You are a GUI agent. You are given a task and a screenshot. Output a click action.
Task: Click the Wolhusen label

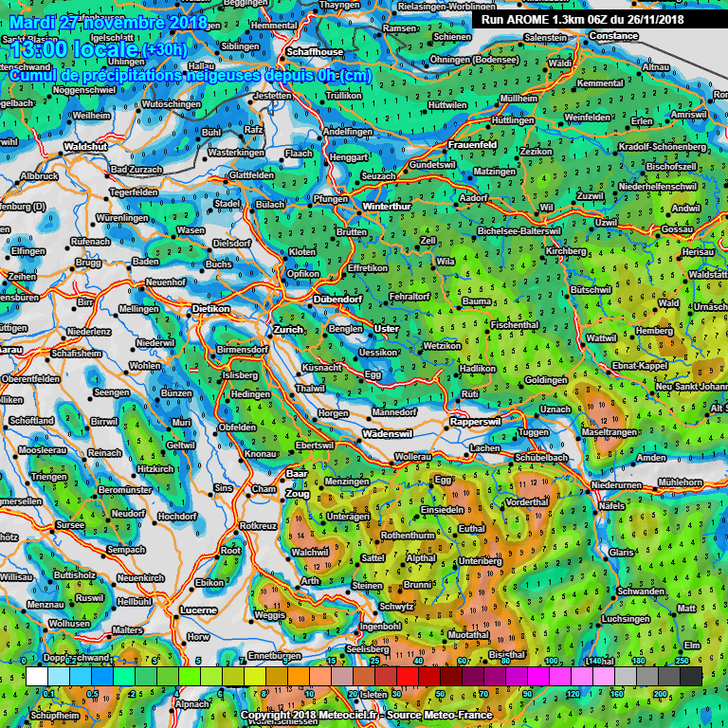[x=69, y=624]
